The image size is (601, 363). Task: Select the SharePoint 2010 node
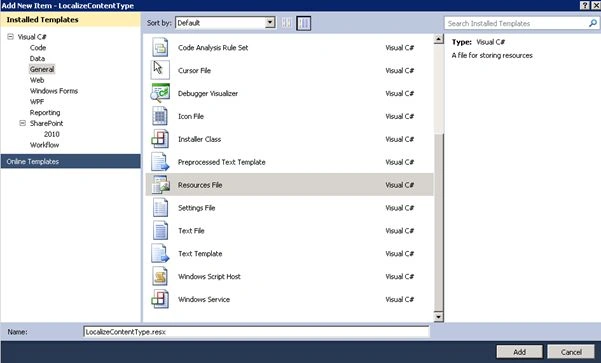point(51,134)
